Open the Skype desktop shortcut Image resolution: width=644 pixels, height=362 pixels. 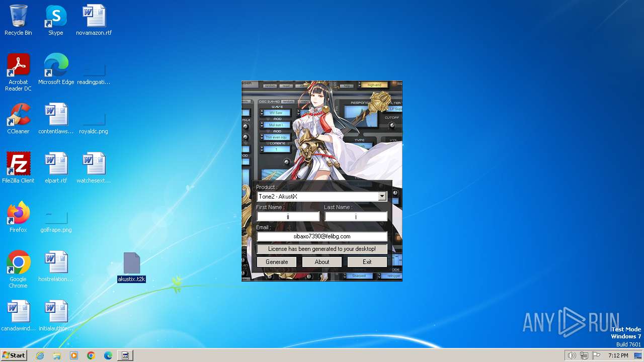(x=56, y=20)
